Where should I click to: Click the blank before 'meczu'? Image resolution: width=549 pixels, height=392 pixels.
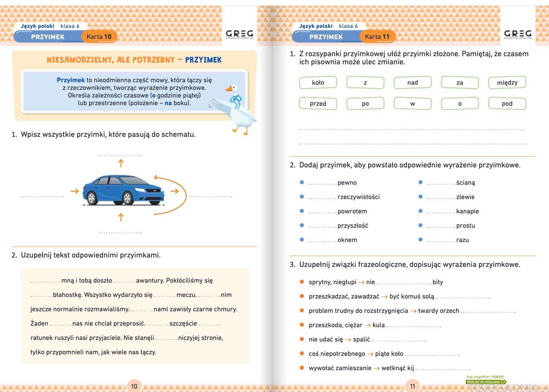(x=165, y=295)
